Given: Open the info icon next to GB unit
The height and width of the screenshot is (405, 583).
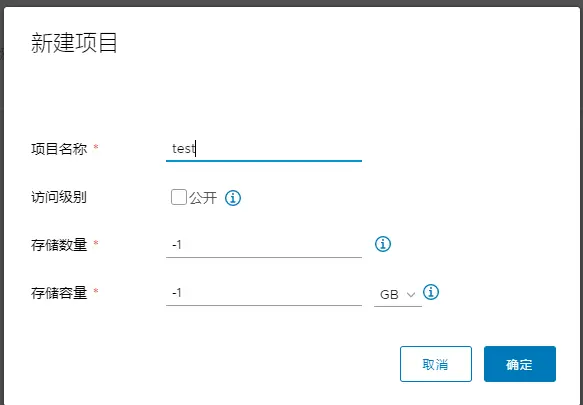Looking at the screenshot, I should [x=431, y=292].
